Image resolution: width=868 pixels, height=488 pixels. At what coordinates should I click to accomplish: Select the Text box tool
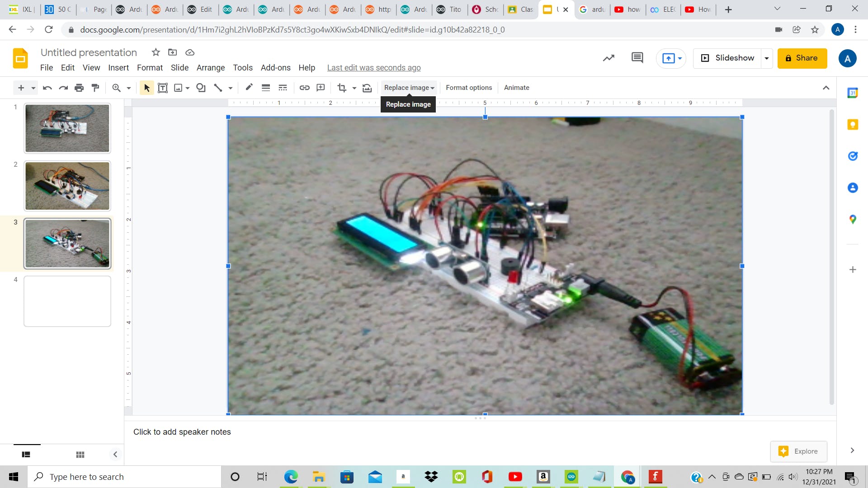click(163, 88)
